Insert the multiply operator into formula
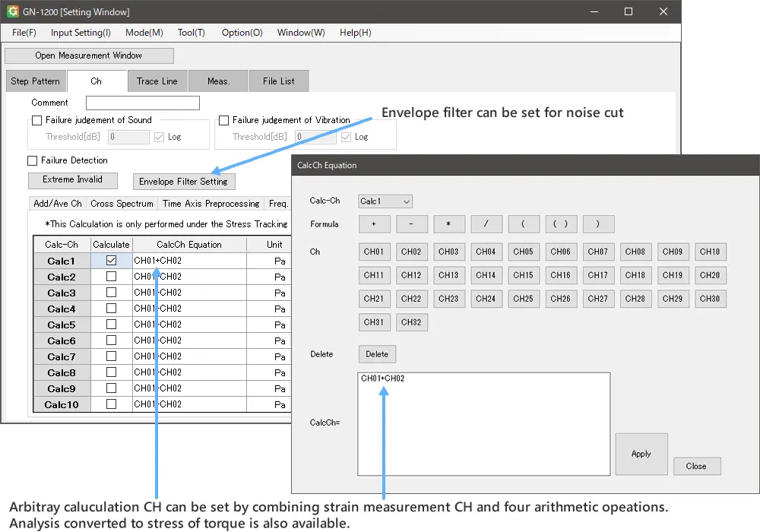 click(448, 224)
